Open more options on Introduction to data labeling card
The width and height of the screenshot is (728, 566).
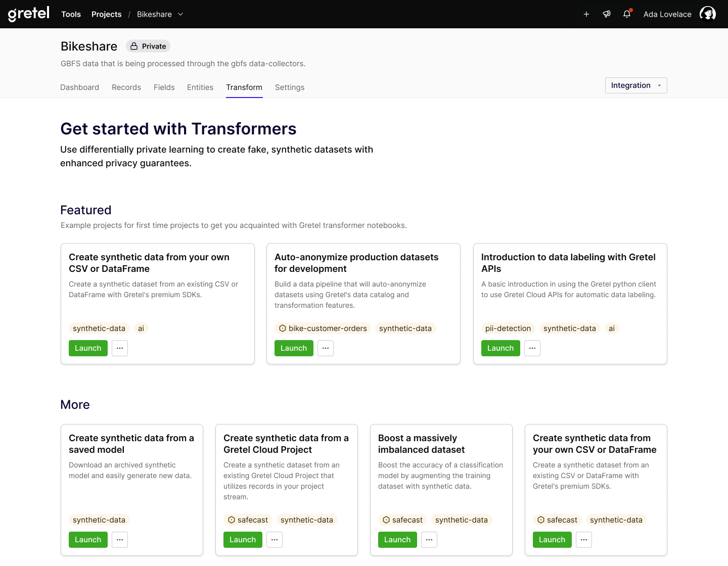[532, 348]
